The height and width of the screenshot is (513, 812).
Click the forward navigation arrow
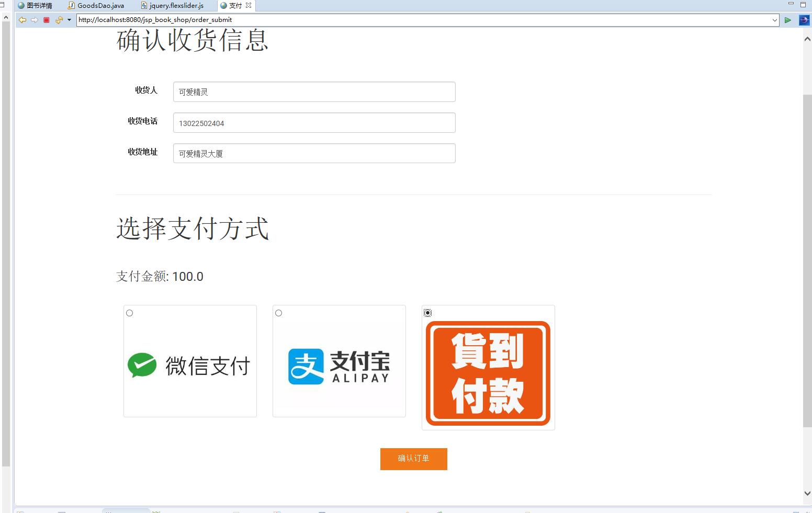35,20
